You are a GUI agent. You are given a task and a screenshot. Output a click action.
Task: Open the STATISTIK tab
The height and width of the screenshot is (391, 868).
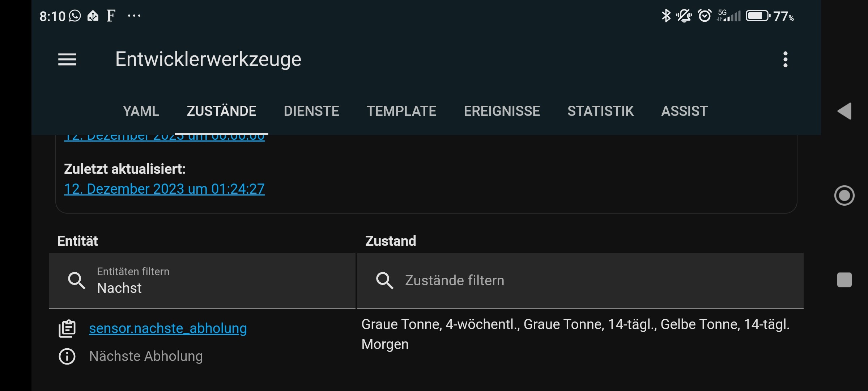coord(600,111)
